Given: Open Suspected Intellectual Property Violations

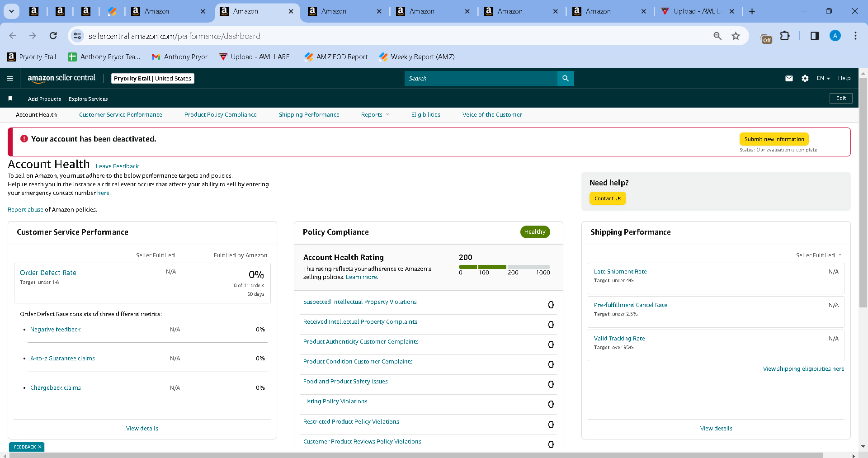Looking at the screenshot, I should tap(360, 302).
